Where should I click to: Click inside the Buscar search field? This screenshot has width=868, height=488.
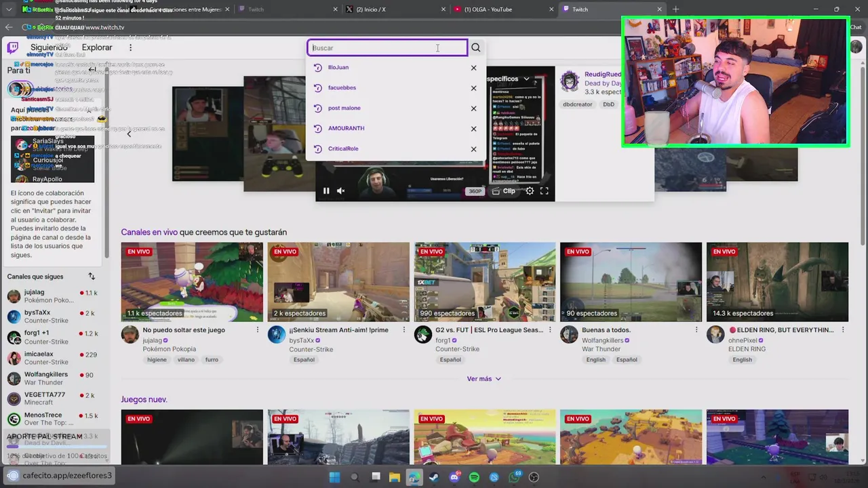point(387,47)
